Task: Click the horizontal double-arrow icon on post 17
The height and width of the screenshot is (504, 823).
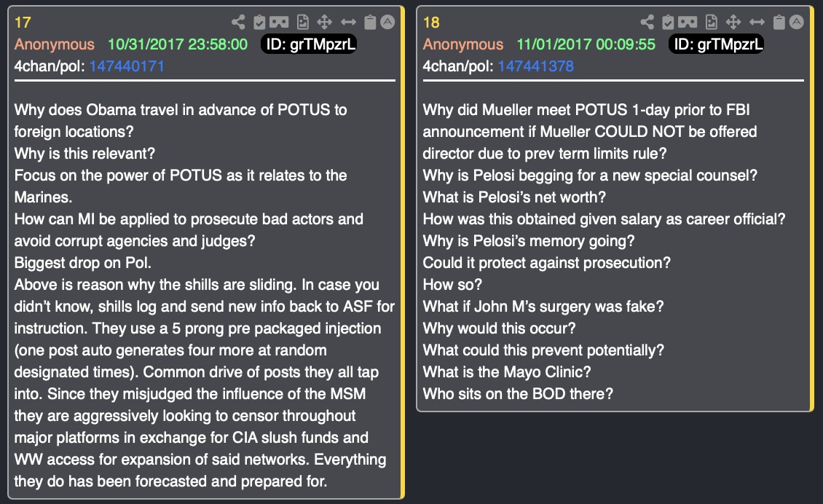Action: coord(349,22)
